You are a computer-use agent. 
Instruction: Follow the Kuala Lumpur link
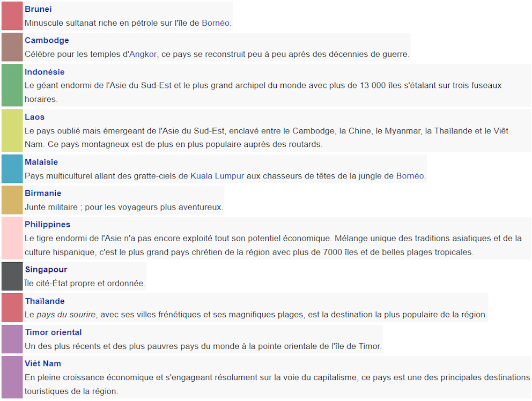click(x=217, y=176)
